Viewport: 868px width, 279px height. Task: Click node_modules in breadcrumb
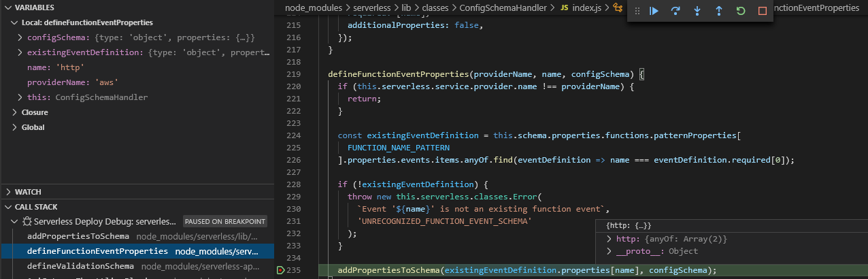pos(313,7)
